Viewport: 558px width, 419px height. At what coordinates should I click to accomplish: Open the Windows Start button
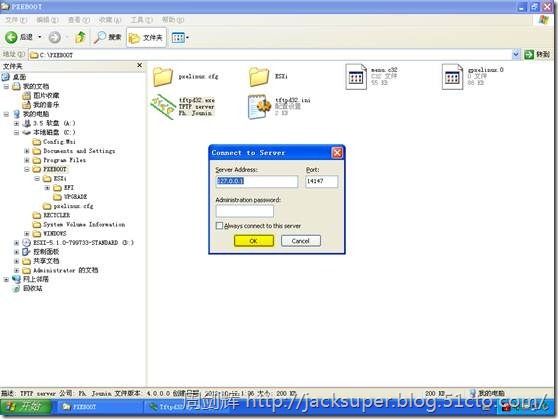click(x=26, y=407)
